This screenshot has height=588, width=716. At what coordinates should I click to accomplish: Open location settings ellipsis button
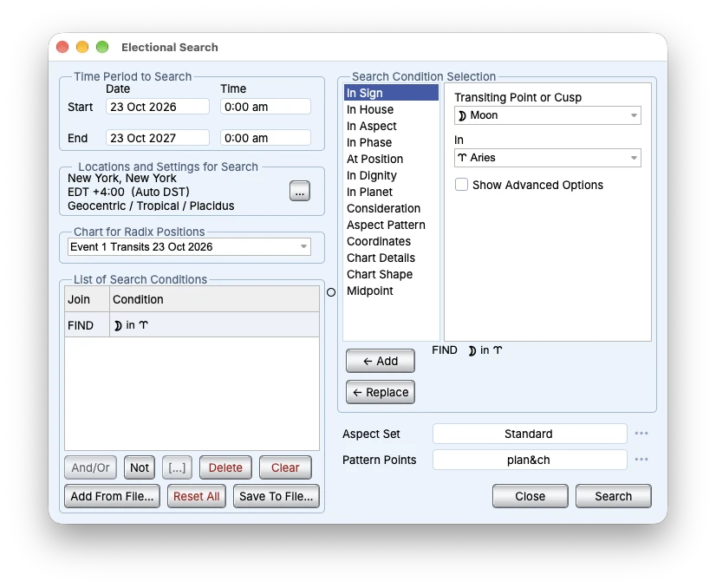pyautogui.click(x=300, y=191)
